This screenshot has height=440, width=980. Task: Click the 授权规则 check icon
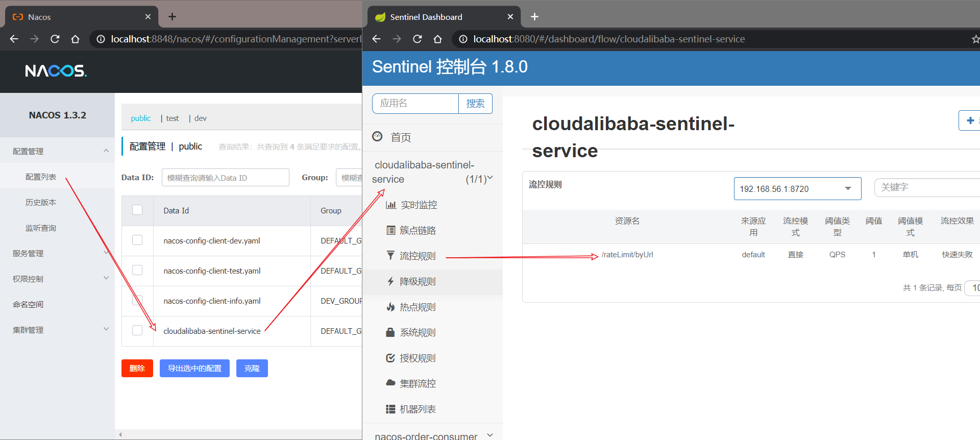point(390,358)
